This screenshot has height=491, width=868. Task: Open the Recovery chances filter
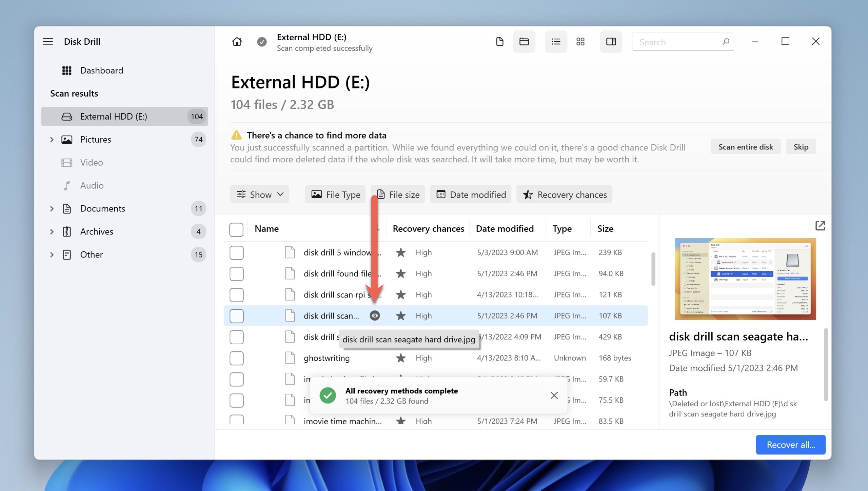564,194
